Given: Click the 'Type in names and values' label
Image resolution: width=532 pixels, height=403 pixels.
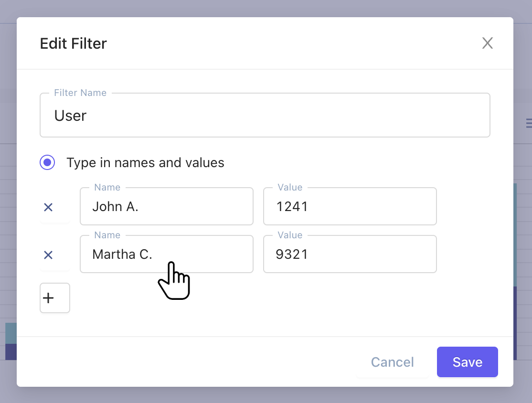Looking at the screenshot, I should coord(145,163).
